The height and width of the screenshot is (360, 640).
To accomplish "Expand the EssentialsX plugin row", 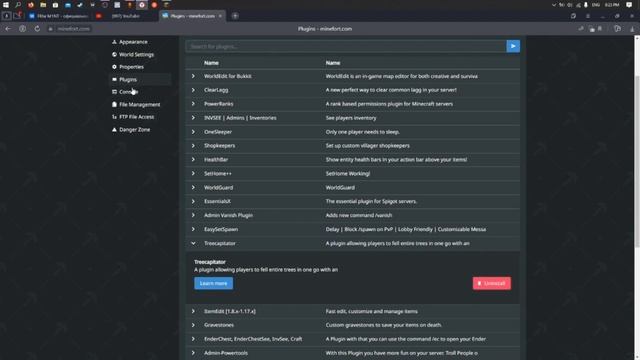I will coord(193,201).
